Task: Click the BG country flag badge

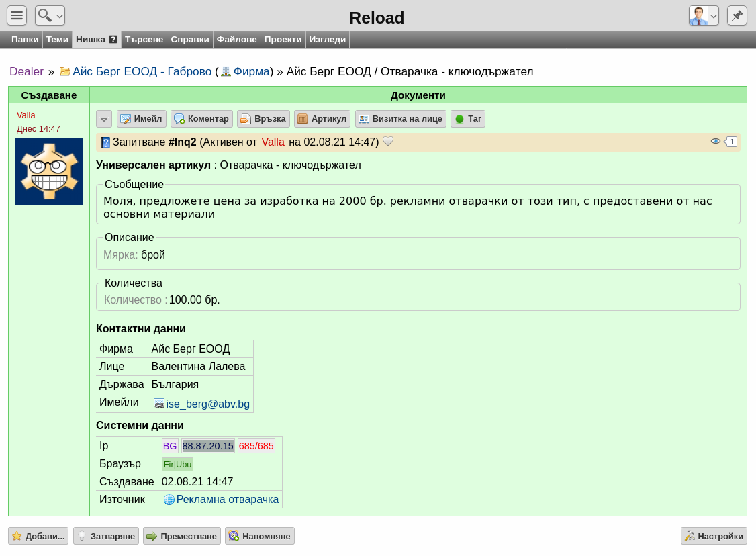Action: tap(170, 446)
